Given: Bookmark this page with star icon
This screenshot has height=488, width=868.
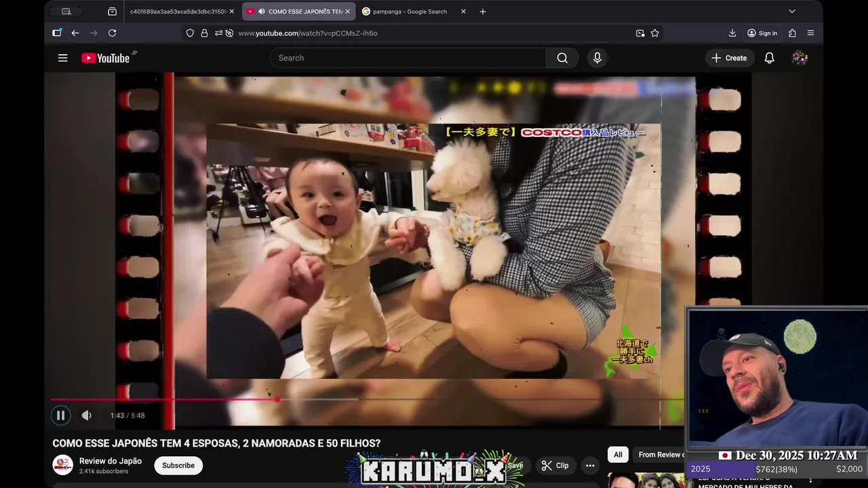Looking at the screenshot, I should coord(655,33).
